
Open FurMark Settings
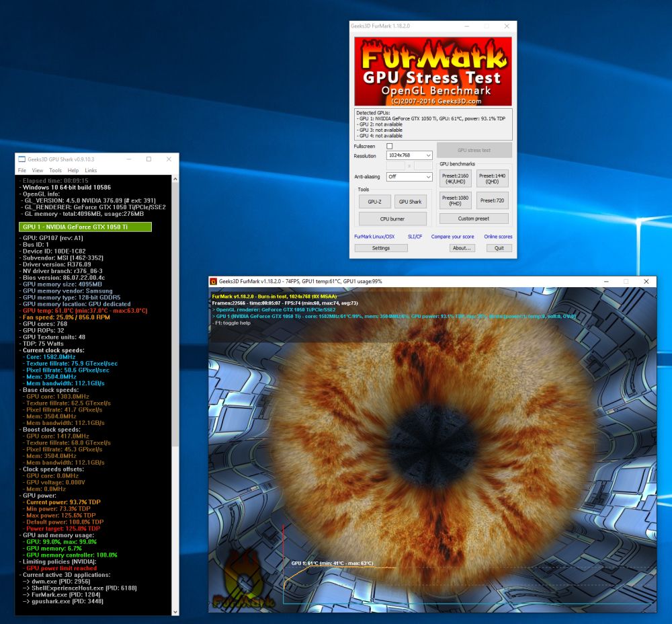pyautogui.click(x=381, y=248)
